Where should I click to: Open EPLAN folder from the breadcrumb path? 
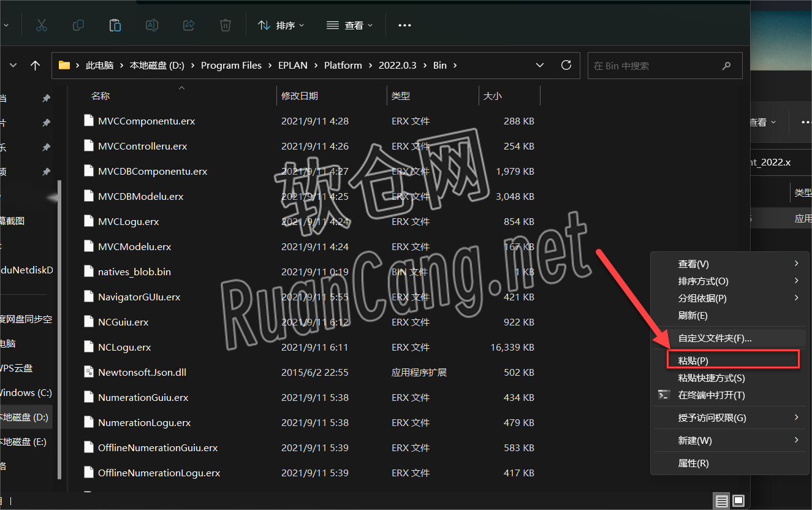293,65
